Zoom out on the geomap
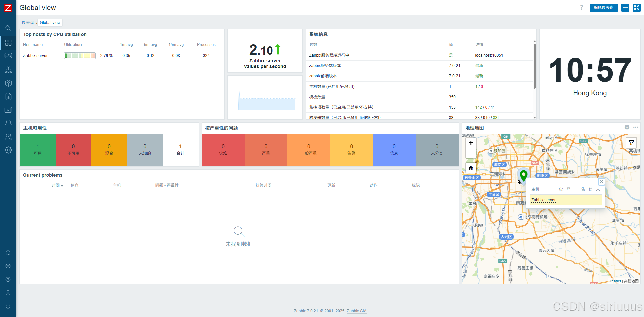 471,153
